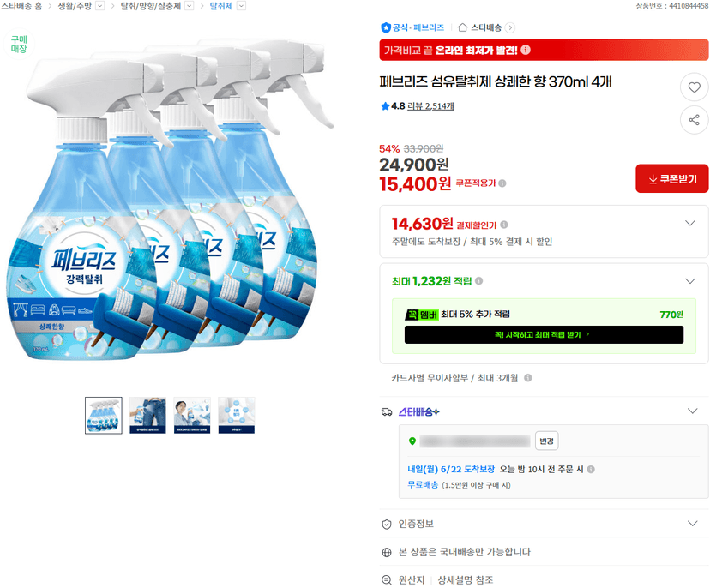The image size is (710, 588).
Task: Open the 리뷰 2,514개 link
Action: coord(430,106)
